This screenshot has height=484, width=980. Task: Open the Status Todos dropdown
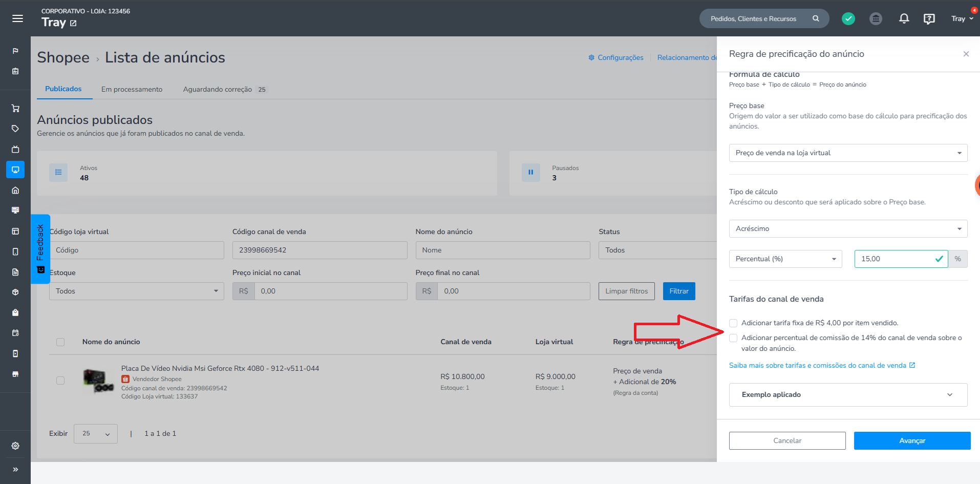pyautogui.click(x=657, y=250)
